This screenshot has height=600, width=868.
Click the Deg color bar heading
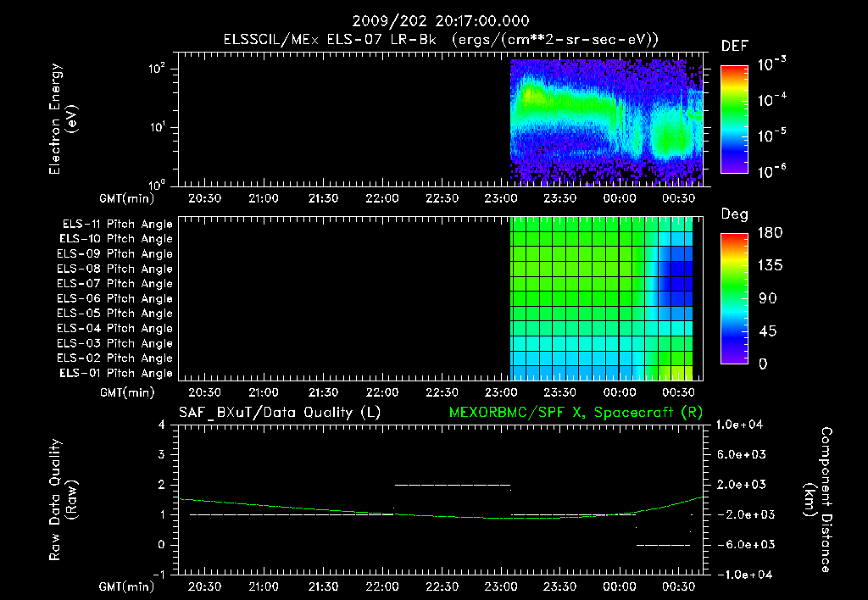click(x=735, y=214)
